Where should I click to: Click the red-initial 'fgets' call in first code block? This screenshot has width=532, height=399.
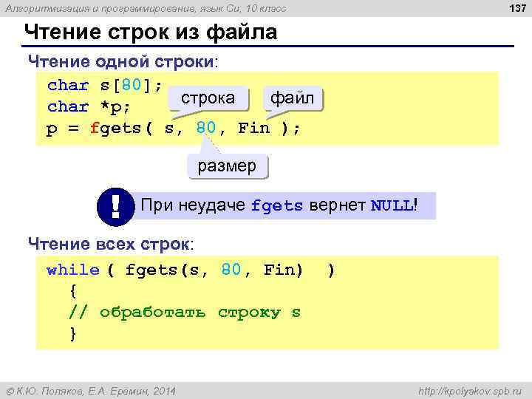(x=115, y=129)
